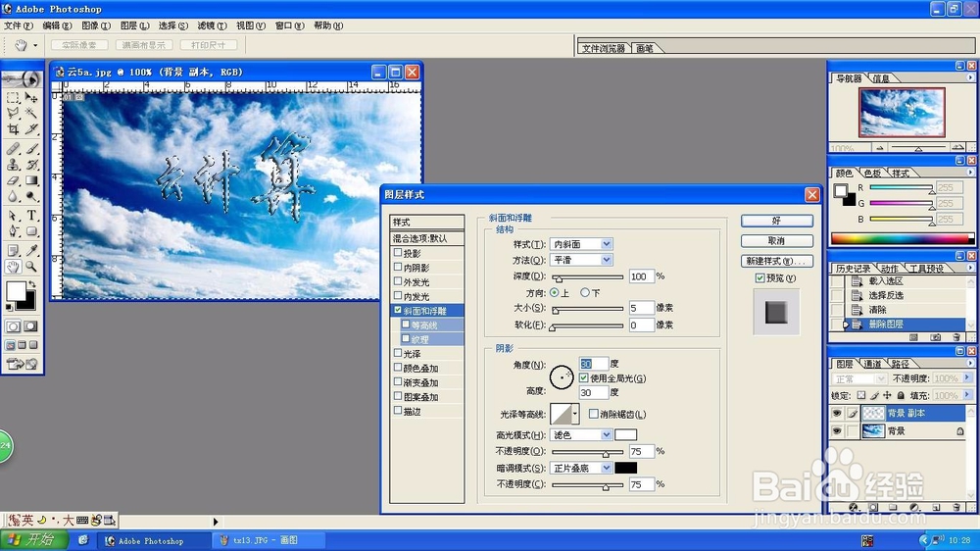Select the Path Selection tool

[13, 216]
